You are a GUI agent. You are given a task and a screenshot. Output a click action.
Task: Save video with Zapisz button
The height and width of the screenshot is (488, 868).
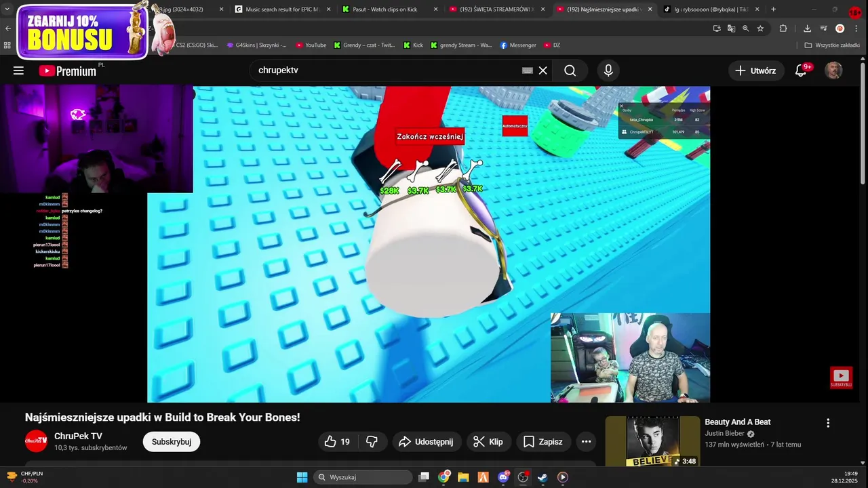click(543, 442)
